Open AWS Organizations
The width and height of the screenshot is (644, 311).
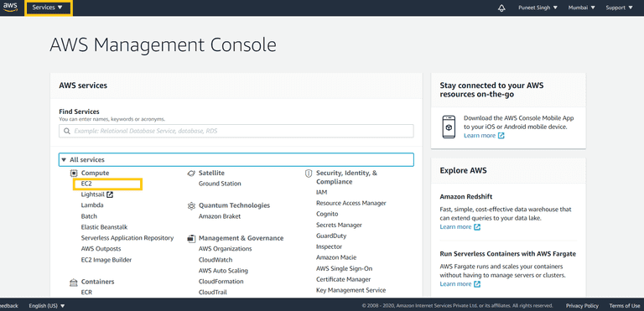[225, 249]
